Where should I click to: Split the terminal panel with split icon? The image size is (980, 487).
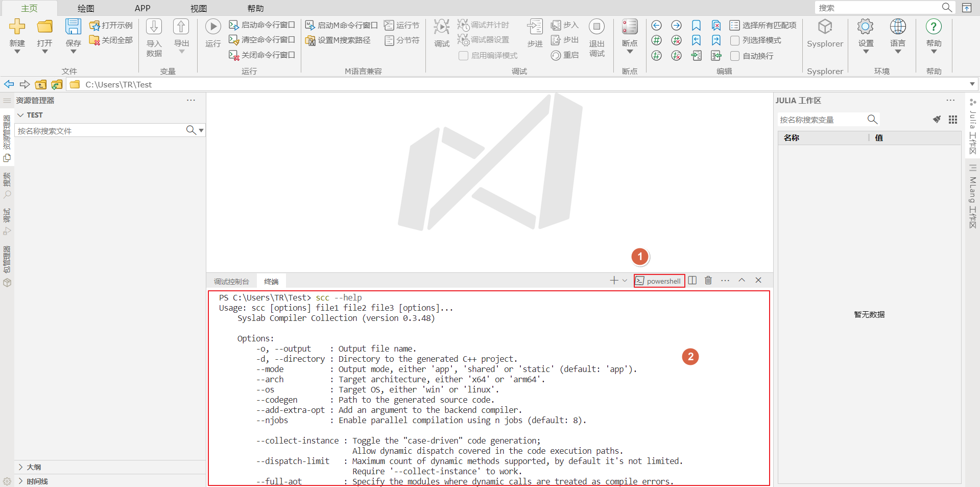point(692,280)
